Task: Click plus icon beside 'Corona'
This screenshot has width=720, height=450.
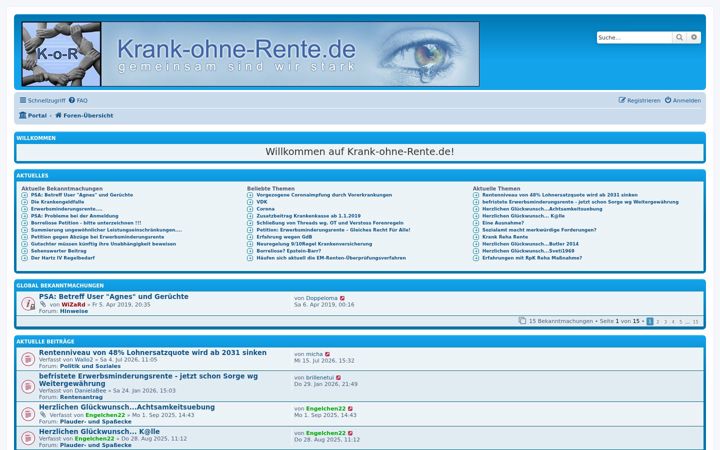Action: [250, 209]
